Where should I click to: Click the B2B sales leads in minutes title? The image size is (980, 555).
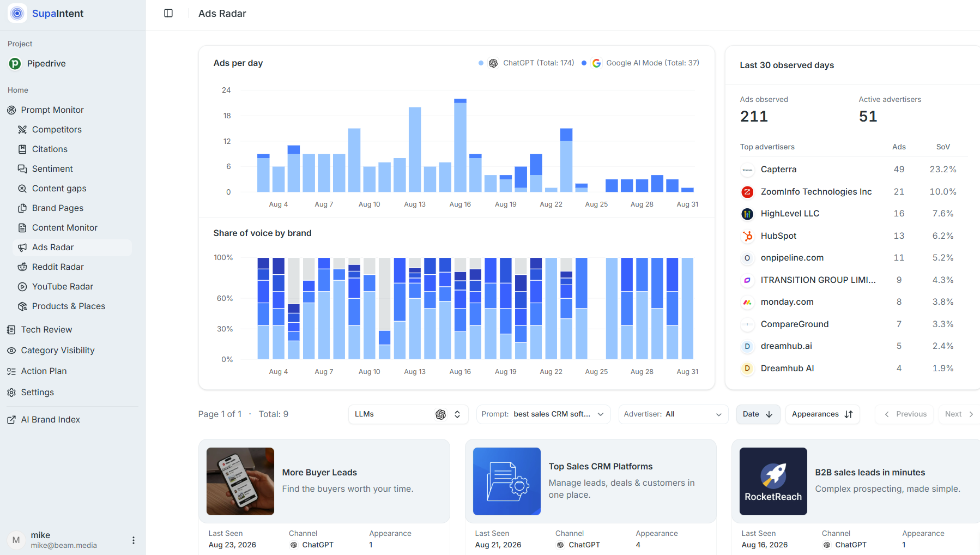[870, 473]
